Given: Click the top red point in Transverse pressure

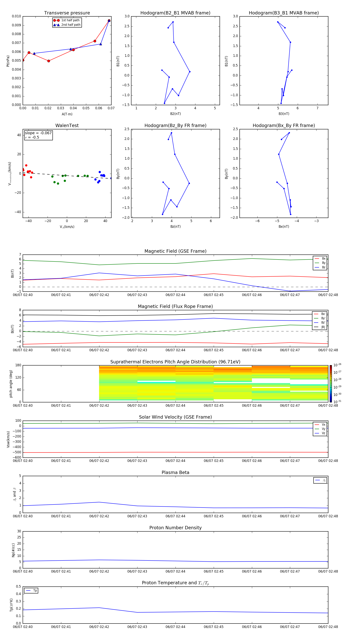Looking at the screenshot, I should pos(109,20).
